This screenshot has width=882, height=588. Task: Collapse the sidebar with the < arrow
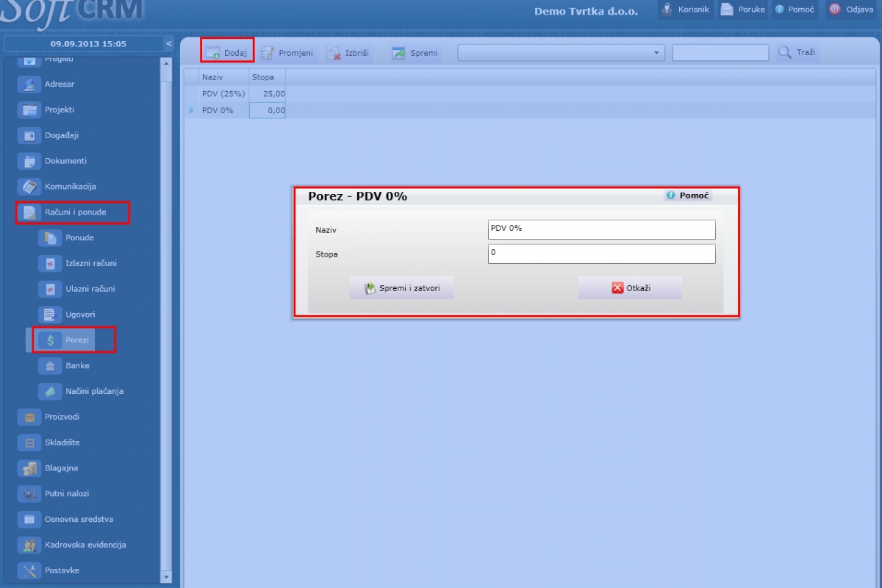point(169,44)
